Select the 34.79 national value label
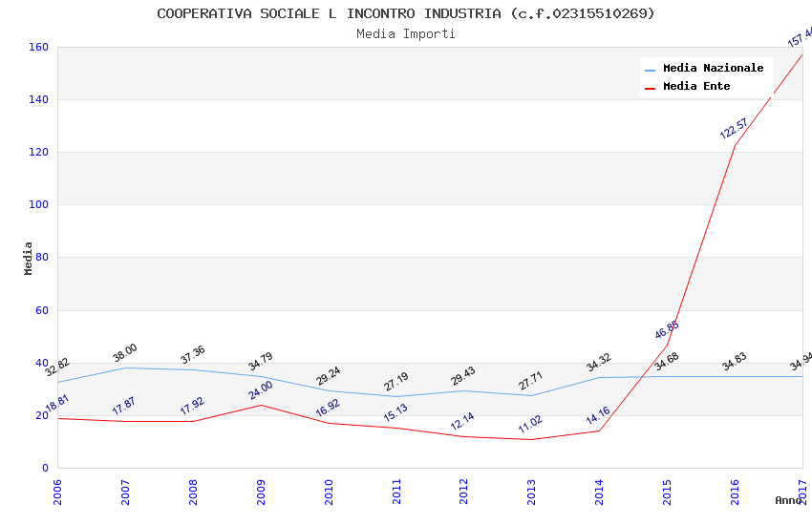 point(260,361)
